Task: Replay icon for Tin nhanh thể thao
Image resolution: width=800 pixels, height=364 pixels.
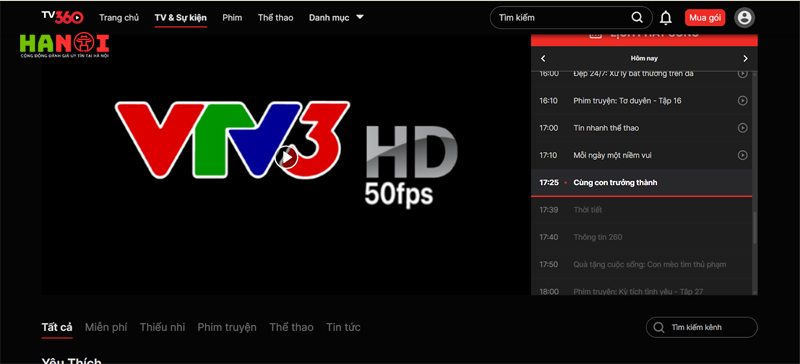Action: (743, 128)
